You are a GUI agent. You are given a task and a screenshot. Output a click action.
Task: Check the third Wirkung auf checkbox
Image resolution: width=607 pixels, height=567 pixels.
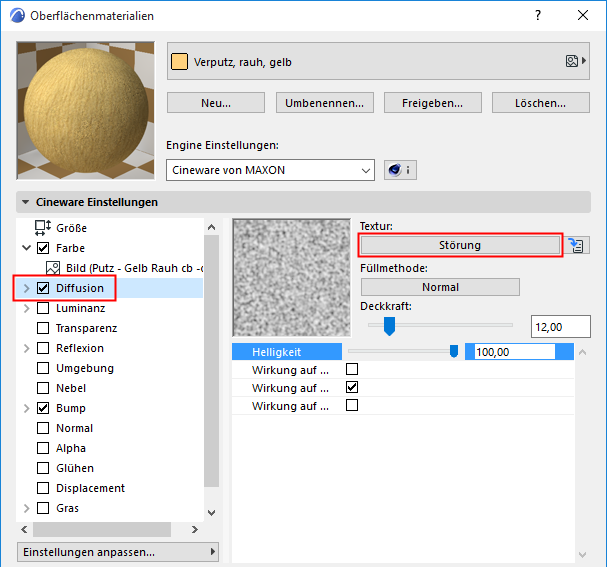coord(352,405)
